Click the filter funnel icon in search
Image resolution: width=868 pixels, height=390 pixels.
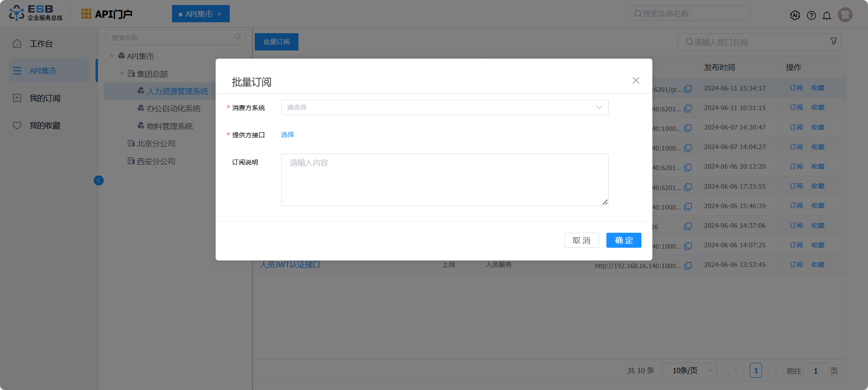click(833, 41)
